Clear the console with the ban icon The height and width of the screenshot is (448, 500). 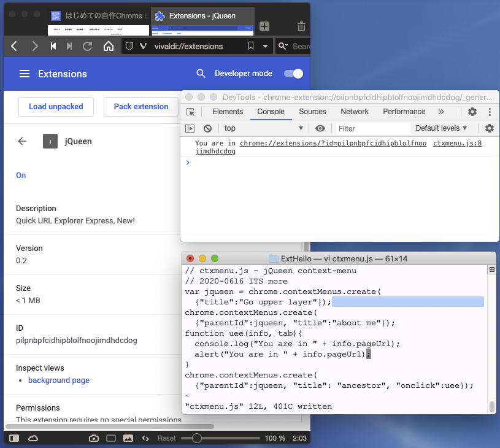(207, 128)
